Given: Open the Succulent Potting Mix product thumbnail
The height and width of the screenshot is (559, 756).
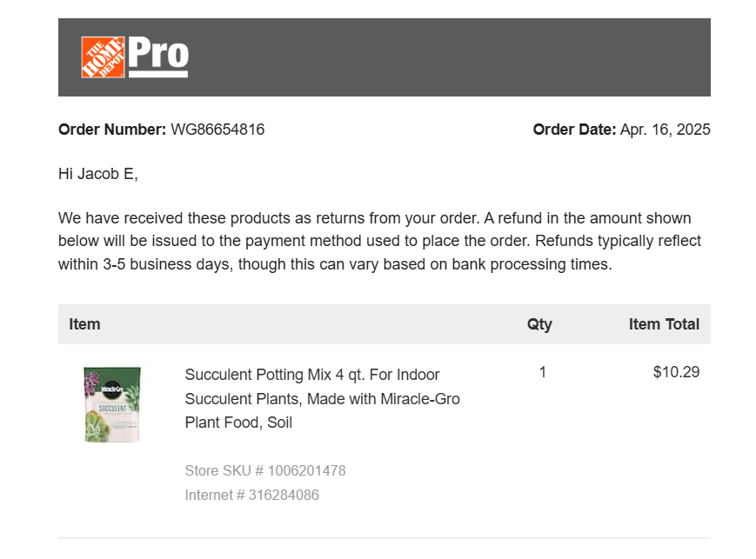Looking at the screenshot, I should [112, 404].
